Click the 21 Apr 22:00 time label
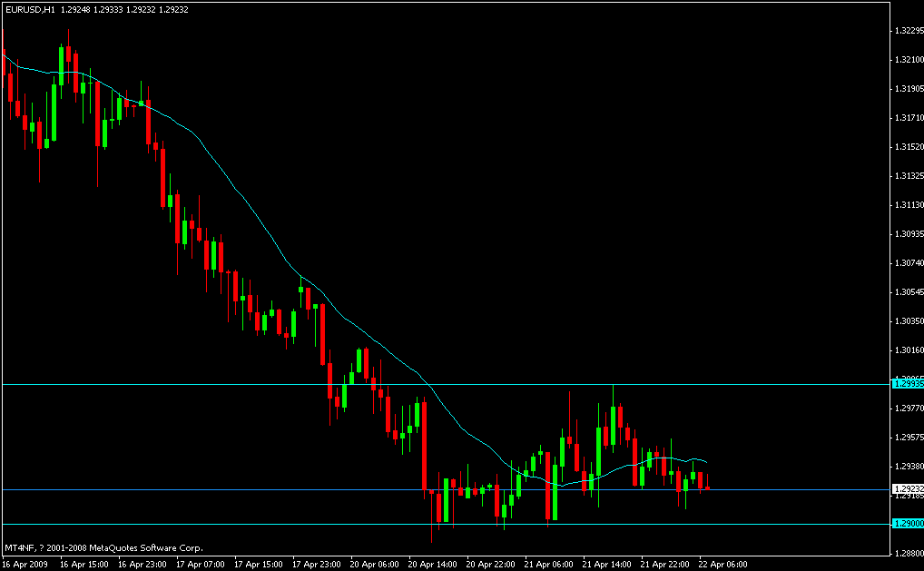 point(665,565)
